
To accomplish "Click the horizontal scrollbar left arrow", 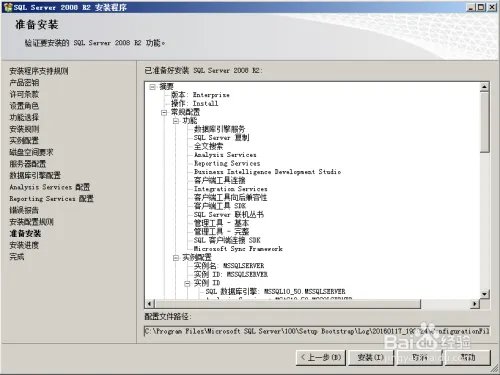I will tap(149, 304).
